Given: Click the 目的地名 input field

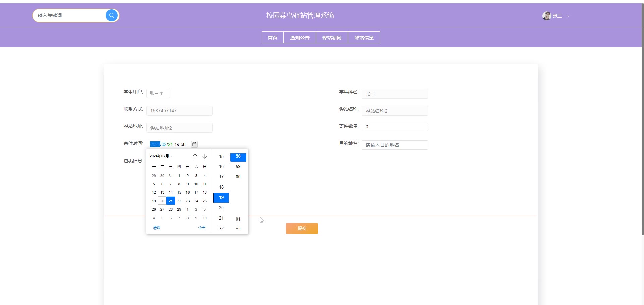Looking at the screenshot, I should pos(394,145).
